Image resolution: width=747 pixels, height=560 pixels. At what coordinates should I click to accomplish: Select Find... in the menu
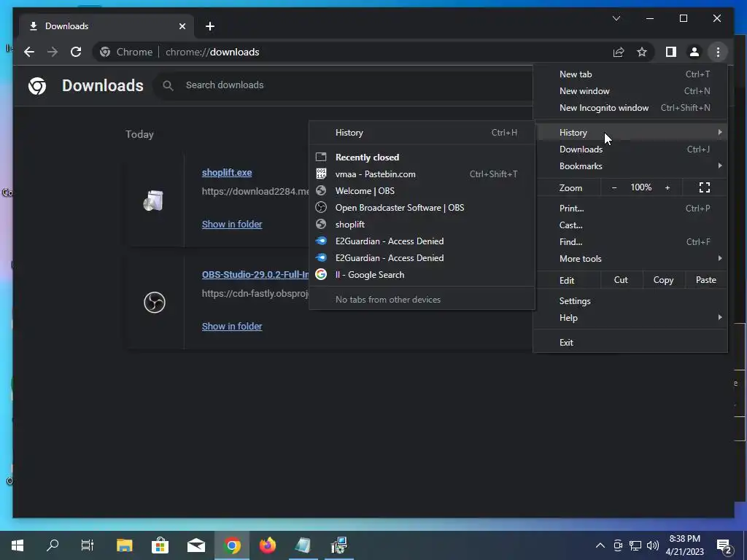coord(630,242)
